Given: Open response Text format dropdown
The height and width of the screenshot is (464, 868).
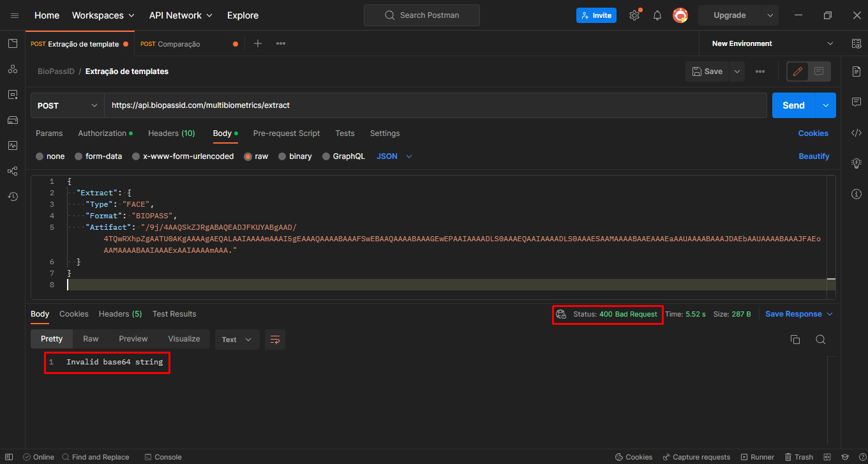Looking at the screenshot, I should 237,340.
